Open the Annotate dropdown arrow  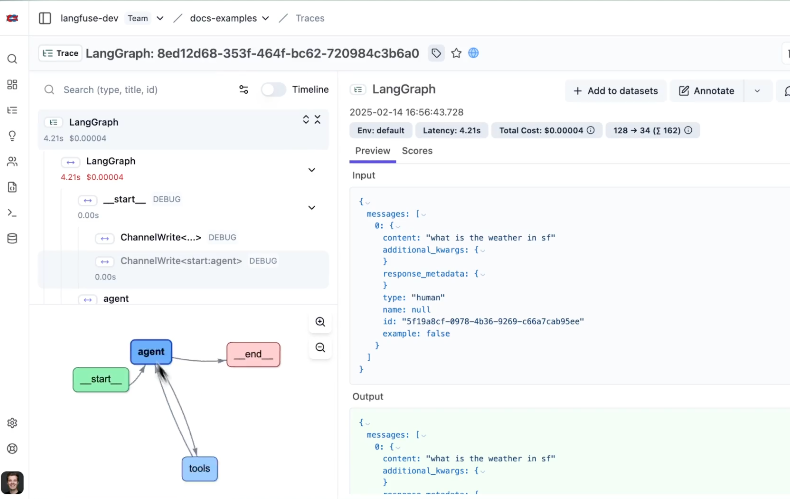pyautogui.click(x=757, y=91)
